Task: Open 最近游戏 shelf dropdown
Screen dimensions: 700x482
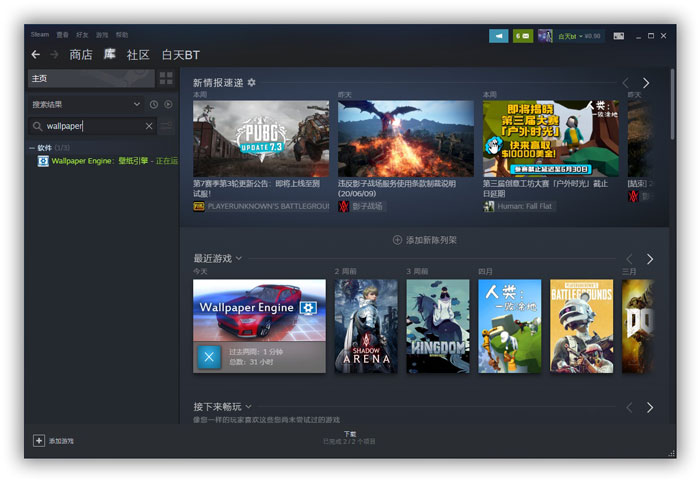Action: click(238, 259)
